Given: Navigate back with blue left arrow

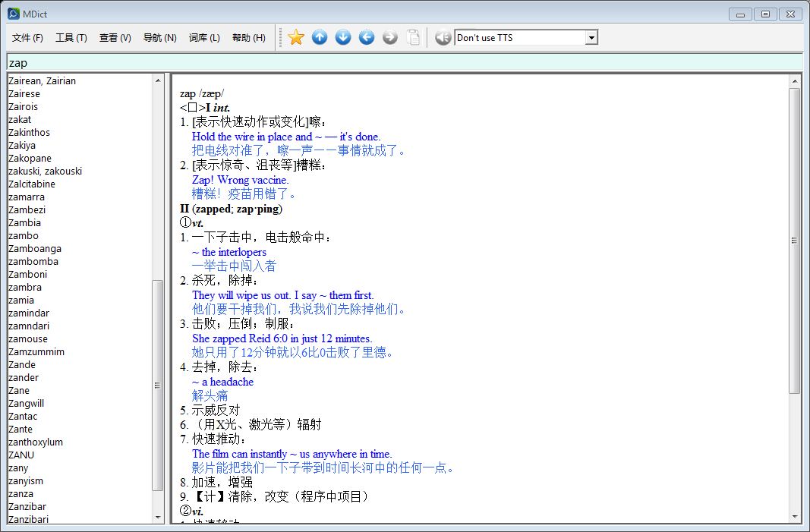Looking at the screenshot, I should (x=367, y=37).
